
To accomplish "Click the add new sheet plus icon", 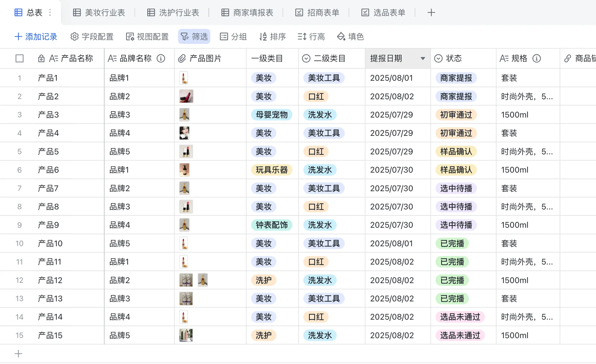I will [x=431, y=13].
